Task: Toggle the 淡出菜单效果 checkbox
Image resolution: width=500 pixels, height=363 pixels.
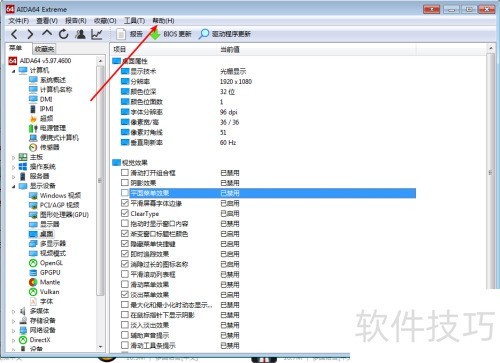Action: pos(125,295)
